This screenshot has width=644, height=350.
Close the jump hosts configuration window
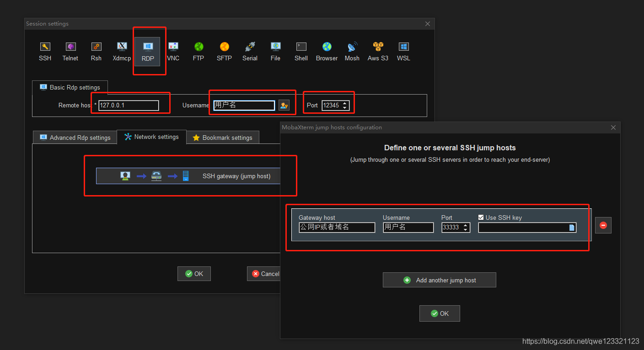pyautogui.click(x=613, y=127)
